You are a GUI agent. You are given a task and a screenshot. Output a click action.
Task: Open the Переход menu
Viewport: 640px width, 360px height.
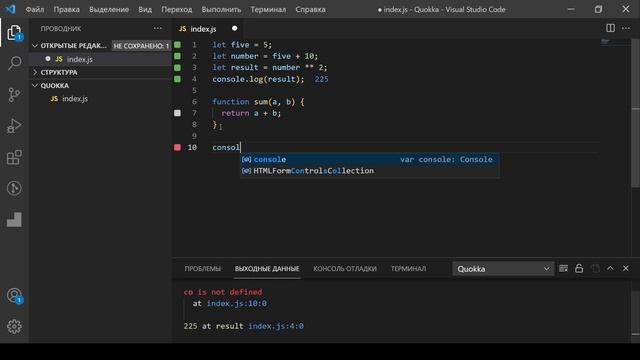tap(177, 9)
